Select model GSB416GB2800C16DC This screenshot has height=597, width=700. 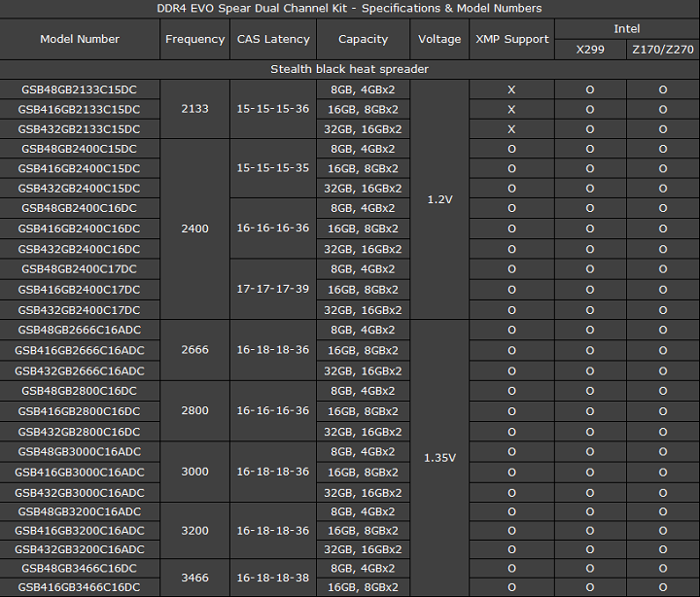tap(80, 411)
